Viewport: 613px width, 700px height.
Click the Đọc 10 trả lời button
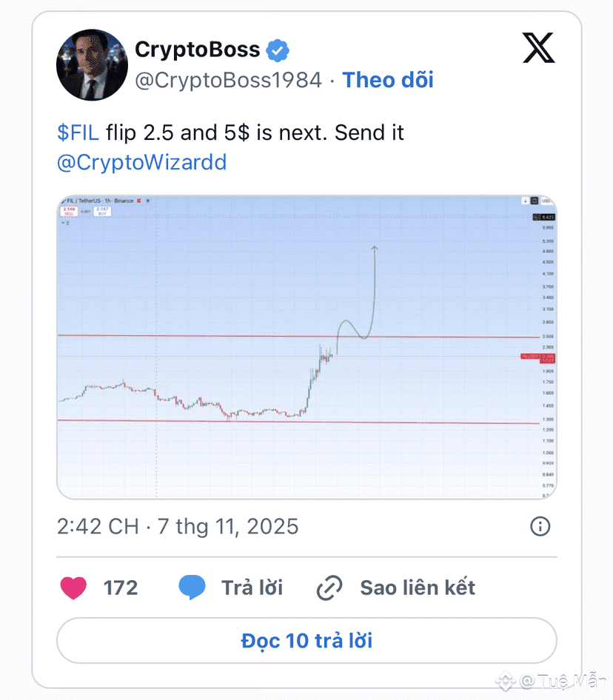click(x=306, y=640)
